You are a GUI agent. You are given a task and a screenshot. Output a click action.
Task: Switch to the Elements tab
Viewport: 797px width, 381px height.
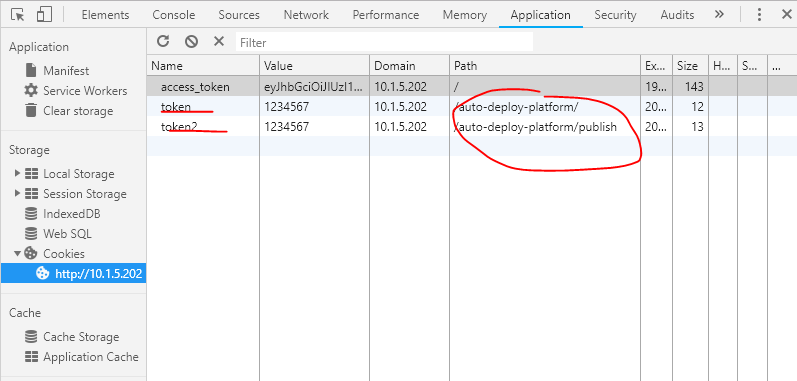point(105,15)
